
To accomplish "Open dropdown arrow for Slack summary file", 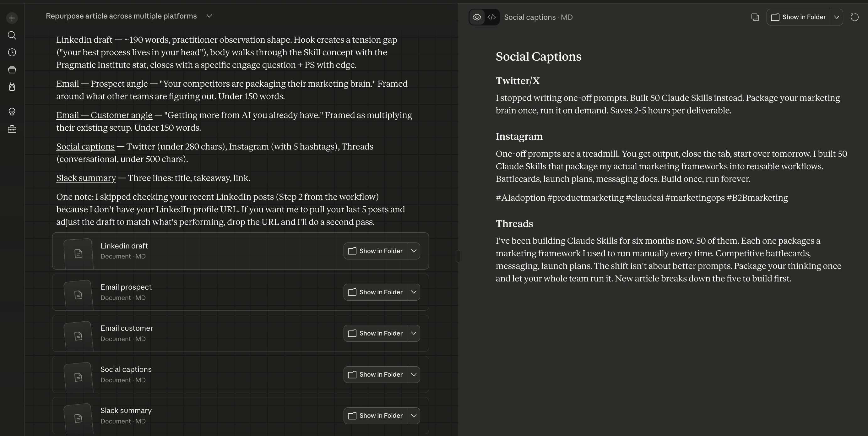I will pos(414,416).
